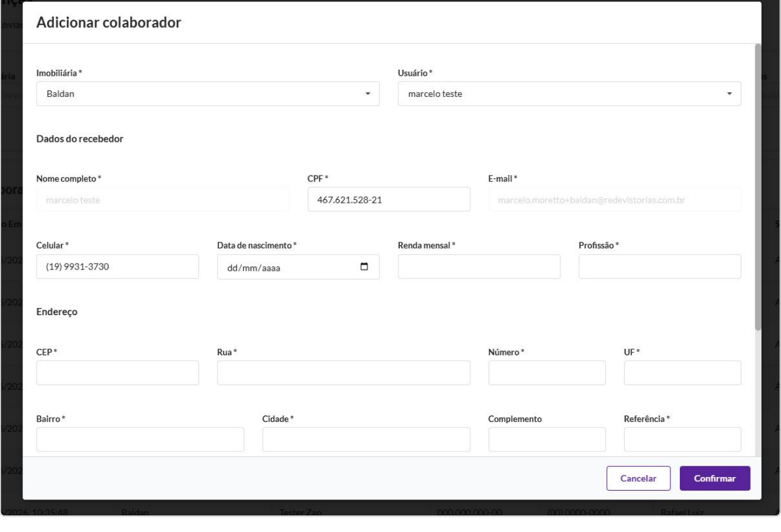Select the Rua address field

pyautogui.click(x=344, y=373)
